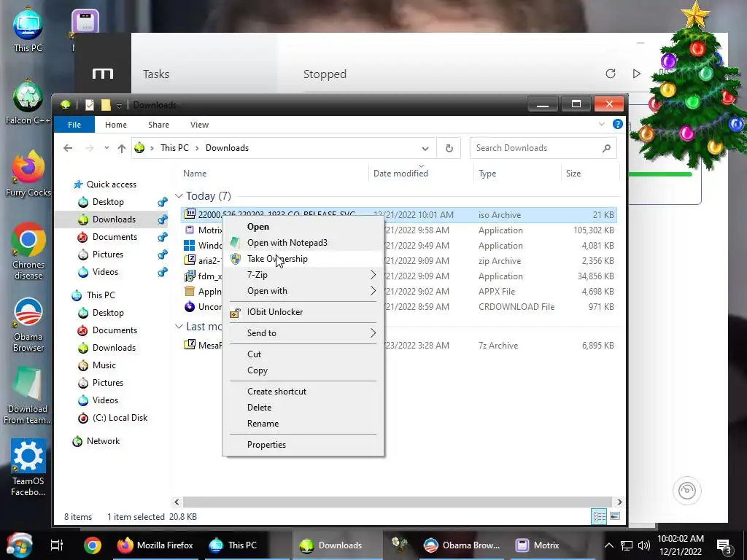Switch to Mozilla Firefox taskbar button

click(155, 545)
